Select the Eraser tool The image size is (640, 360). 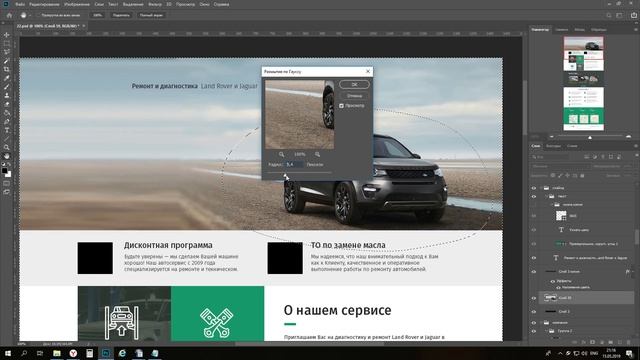(7, 104)
